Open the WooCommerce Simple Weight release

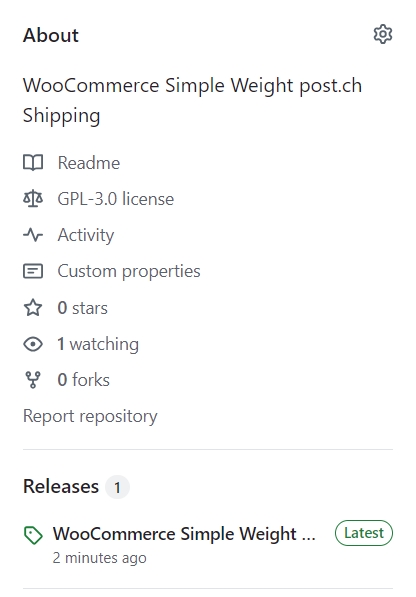(184, 534)
